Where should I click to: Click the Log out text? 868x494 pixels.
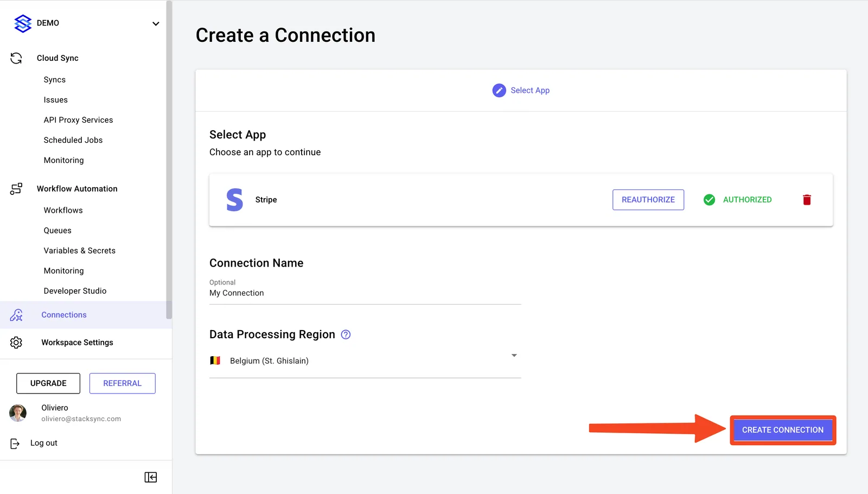click(x=44, y=443)
